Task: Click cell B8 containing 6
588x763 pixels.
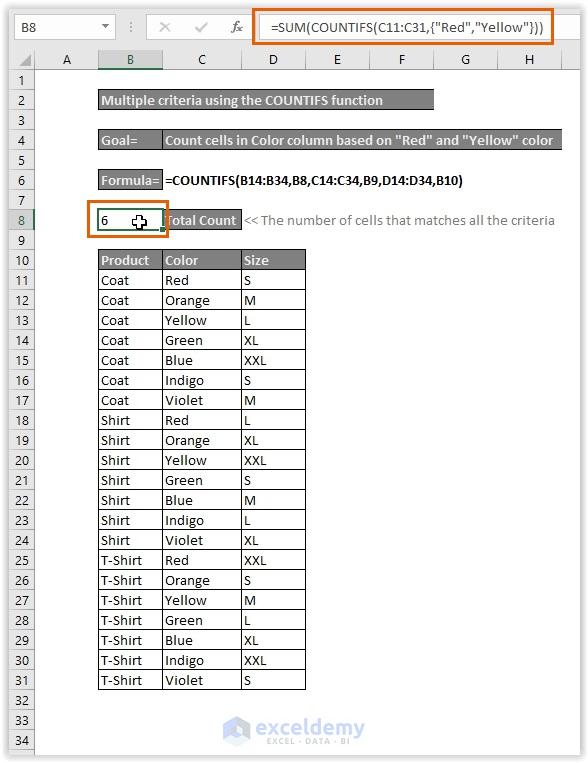Action: pyautogui.click(x=130, y=220)
